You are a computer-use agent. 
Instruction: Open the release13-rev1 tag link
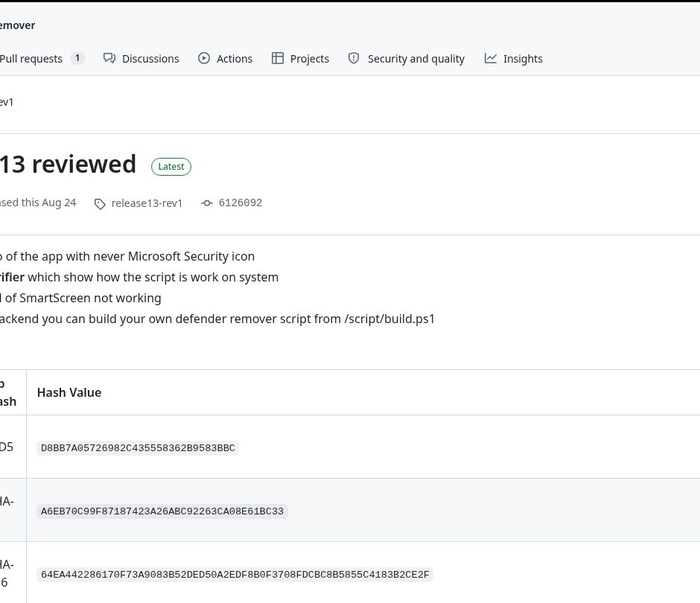[147, 203]
